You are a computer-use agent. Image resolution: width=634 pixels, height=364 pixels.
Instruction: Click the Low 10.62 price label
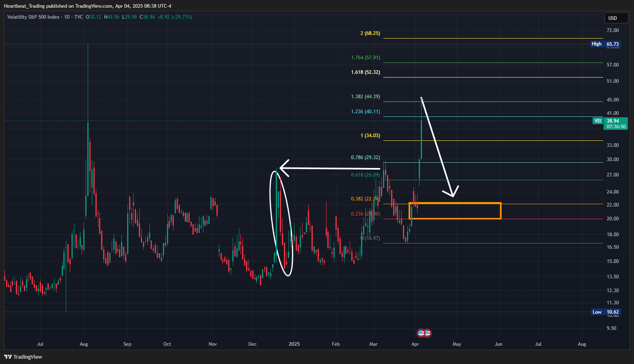[x=605, y=312]
